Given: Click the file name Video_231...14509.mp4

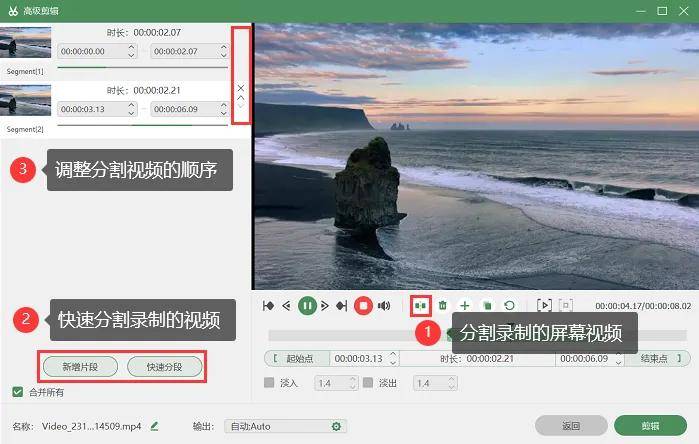Looking at the screenshot, I should pos(91,426).
